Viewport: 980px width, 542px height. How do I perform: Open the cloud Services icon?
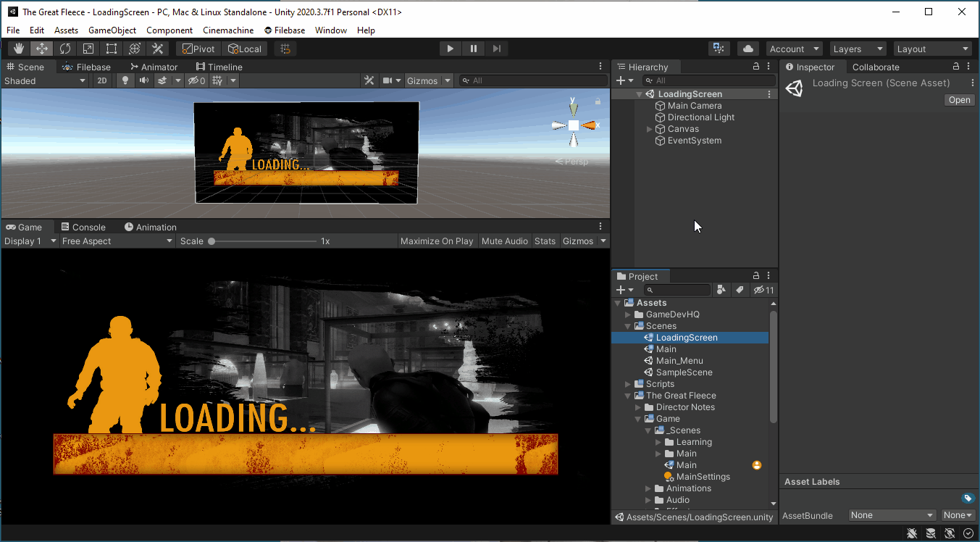748,49
